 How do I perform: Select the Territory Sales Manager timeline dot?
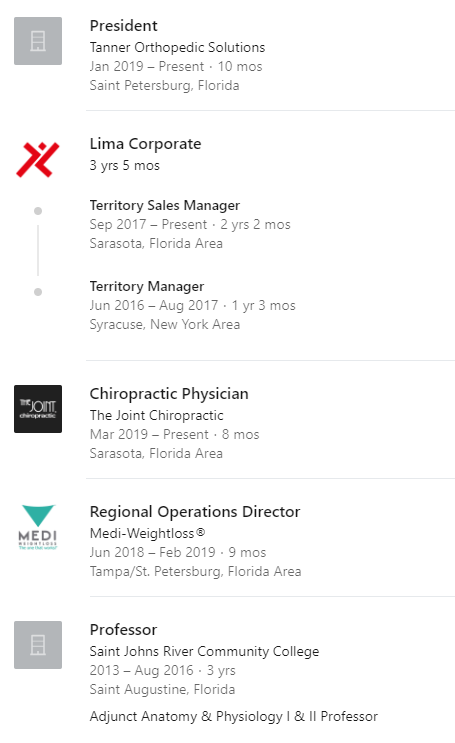click(x=38, y=211)
